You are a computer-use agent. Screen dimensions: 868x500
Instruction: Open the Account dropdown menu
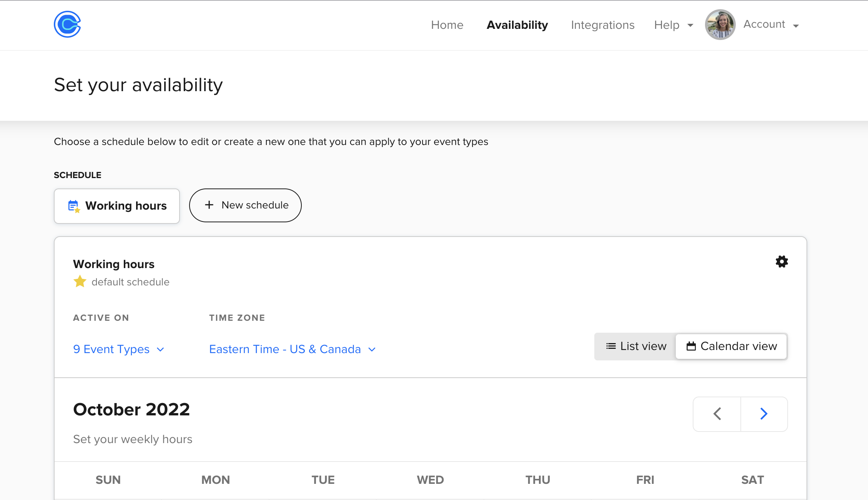pyautogui.click(x=772, y=25)
